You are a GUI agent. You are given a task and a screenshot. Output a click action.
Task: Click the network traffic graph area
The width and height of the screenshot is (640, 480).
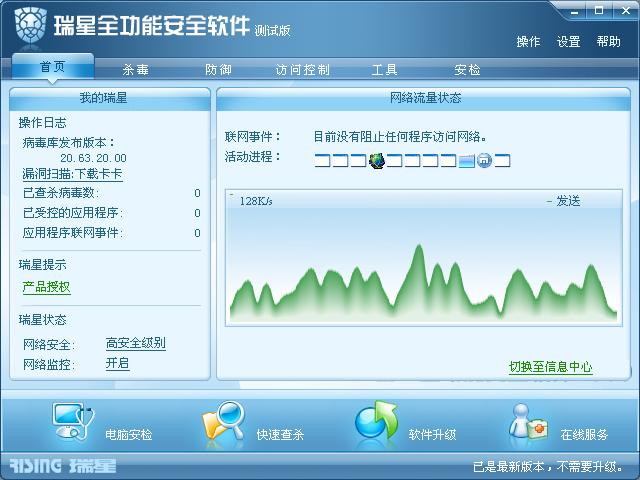pos(424,258)
